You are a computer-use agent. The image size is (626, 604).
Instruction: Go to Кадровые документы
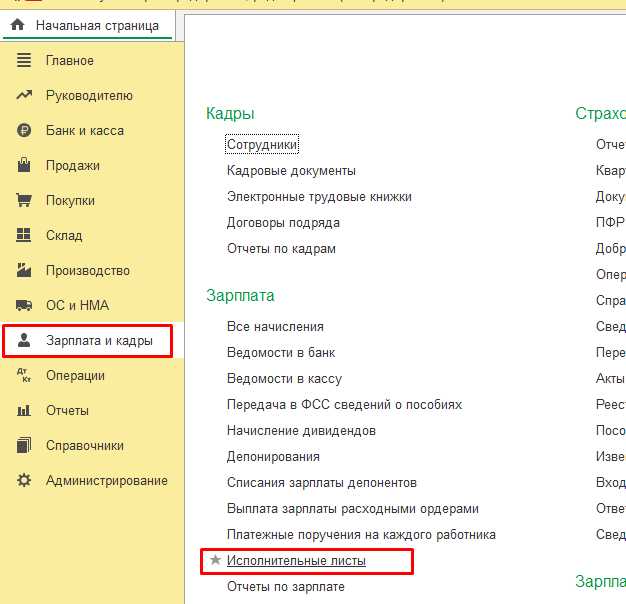(x=291, y=171)
